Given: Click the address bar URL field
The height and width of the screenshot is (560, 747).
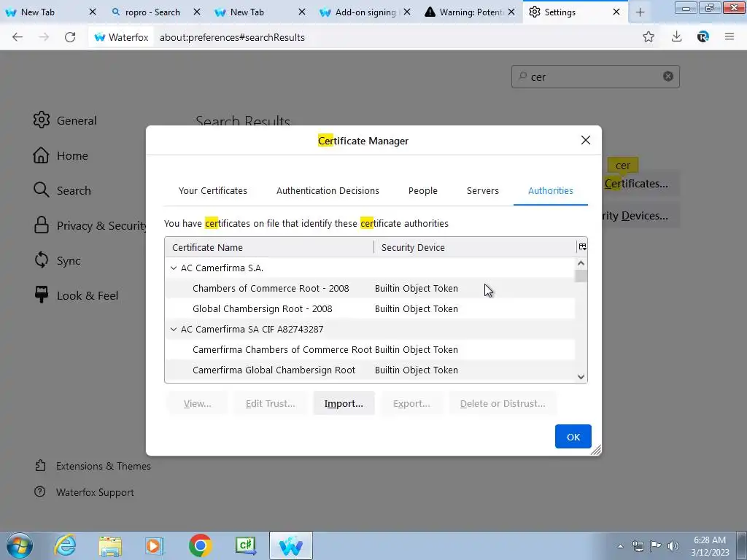Looking at the screenshot, I should pos(395,37).
